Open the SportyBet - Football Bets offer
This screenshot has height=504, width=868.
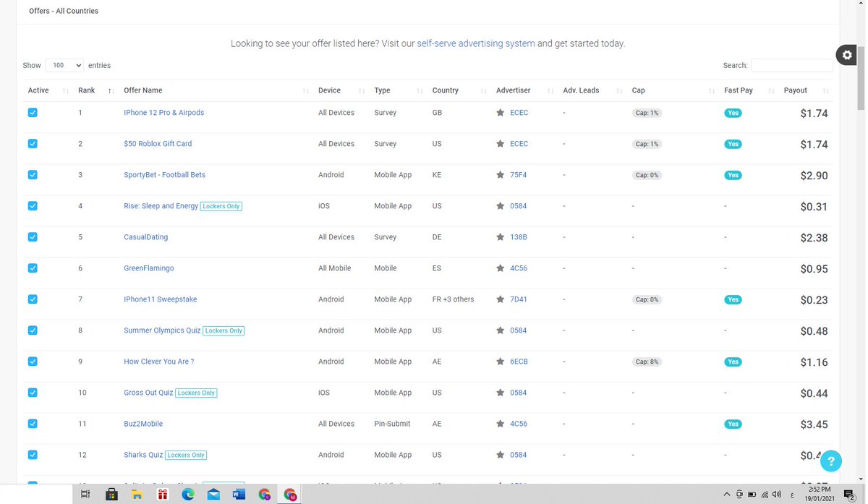(x=165, y=175)
